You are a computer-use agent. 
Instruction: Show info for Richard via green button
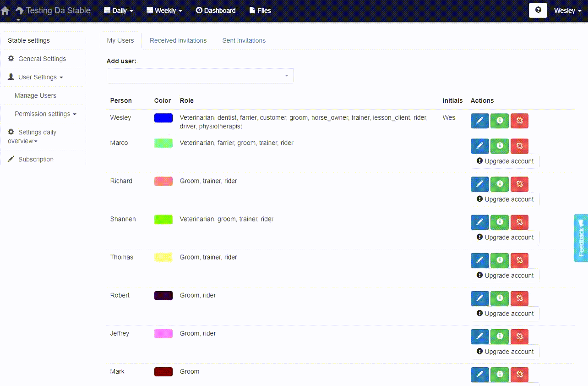click(500, 184)
